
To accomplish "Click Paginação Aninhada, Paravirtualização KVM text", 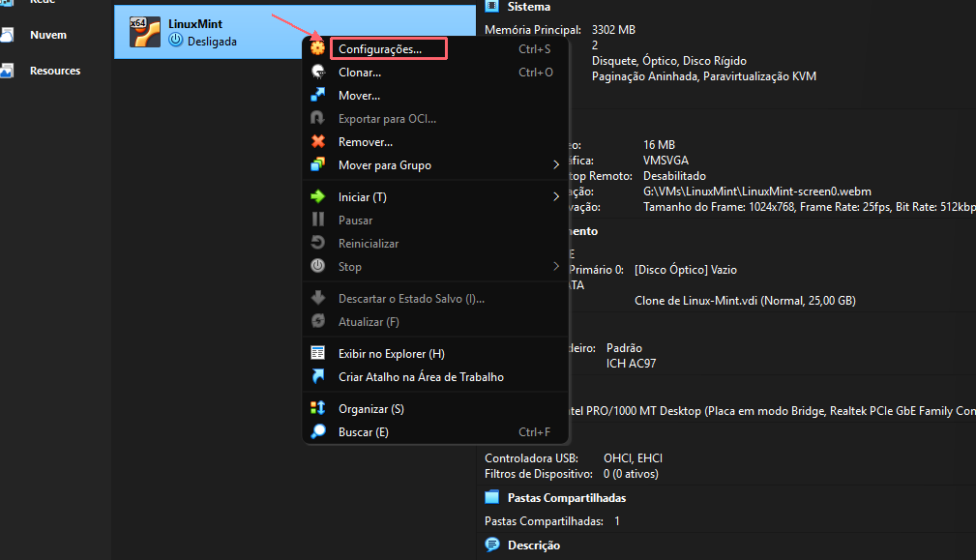I will (704, 75).
